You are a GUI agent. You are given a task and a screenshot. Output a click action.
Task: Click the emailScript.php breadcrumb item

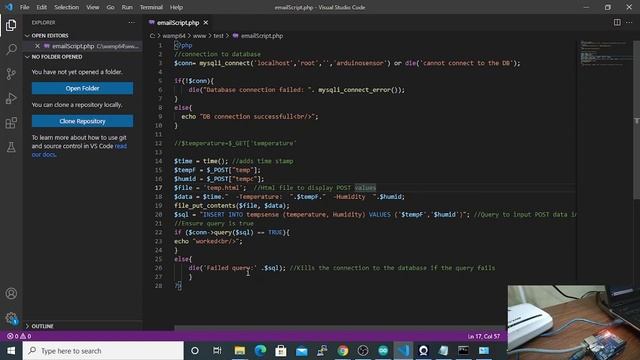[258, 36]
